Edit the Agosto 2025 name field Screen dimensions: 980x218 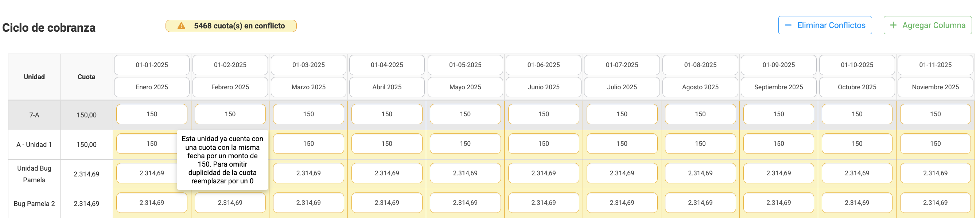(x=700, y=87)
